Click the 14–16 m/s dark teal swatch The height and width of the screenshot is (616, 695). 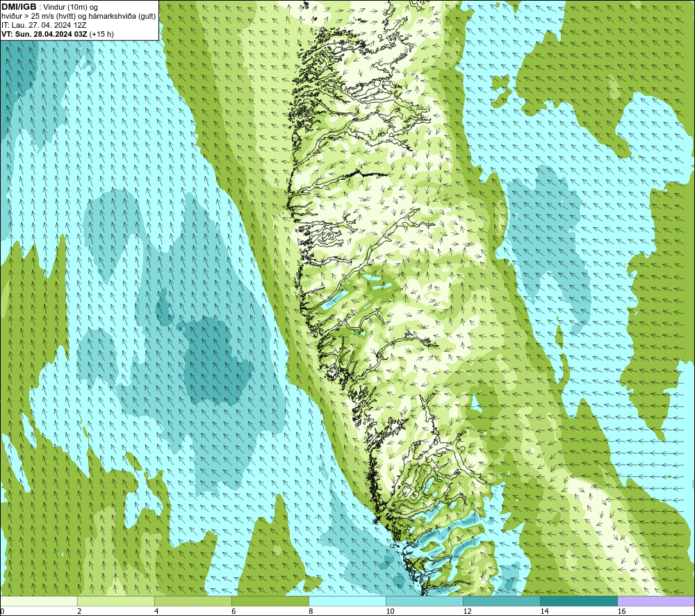pos(579,601)
